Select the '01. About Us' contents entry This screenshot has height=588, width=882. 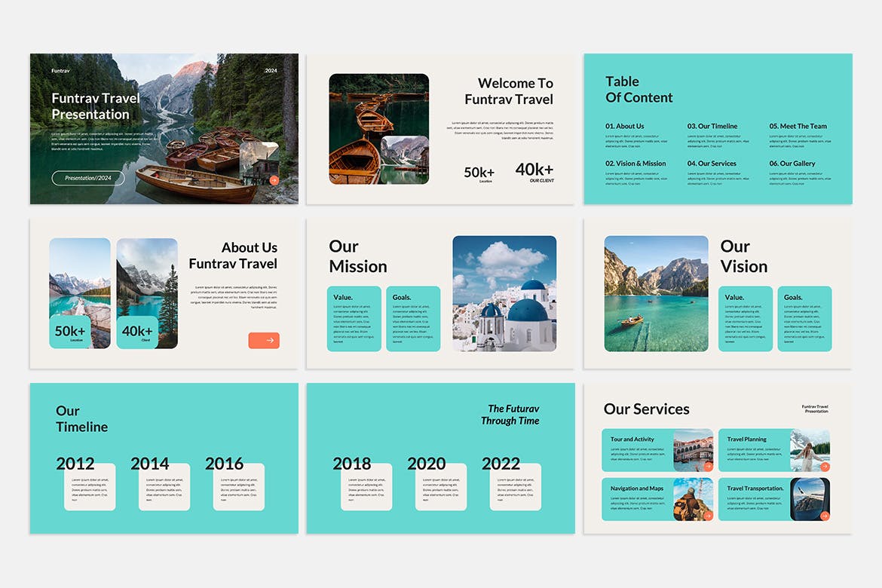pyautogui.click(x=625, y=126)
